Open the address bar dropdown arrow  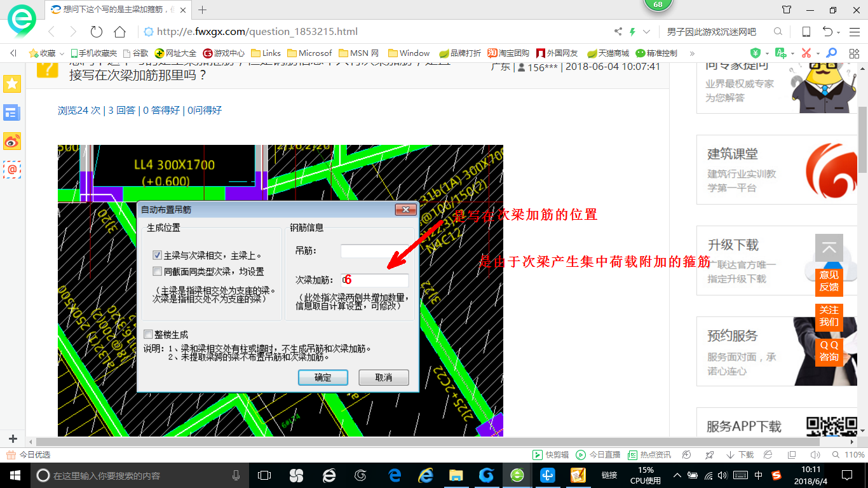(646, 32)
